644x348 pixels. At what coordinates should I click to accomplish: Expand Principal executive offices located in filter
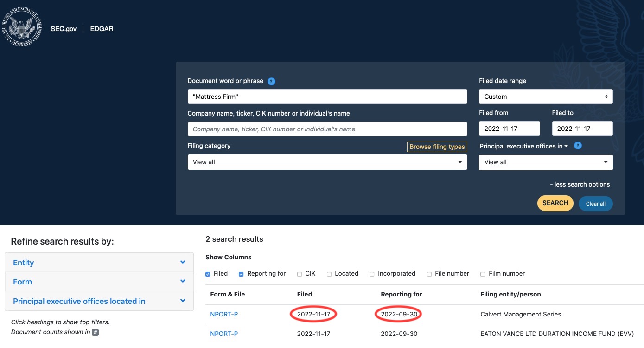tap(99, 301)
